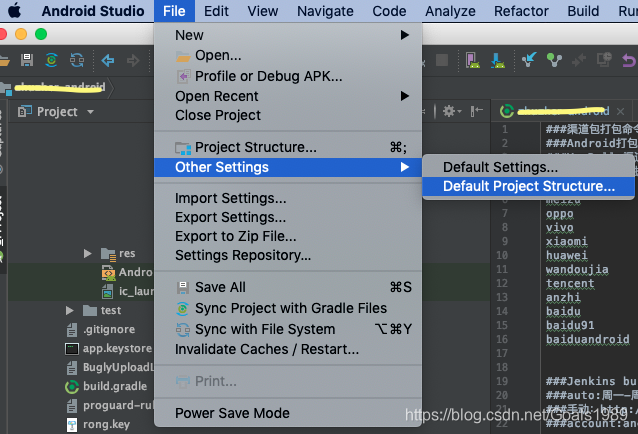Expand the test folder
This screenshot has height=434, width=638.
(x=70, y=310)
